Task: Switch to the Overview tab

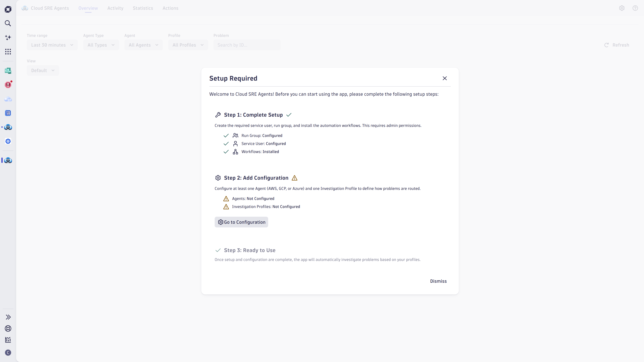Action: point(88,8)
